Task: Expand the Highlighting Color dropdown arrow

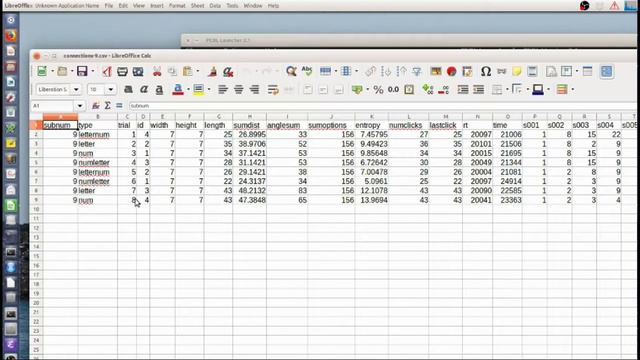Action: [x=209, y=89]
